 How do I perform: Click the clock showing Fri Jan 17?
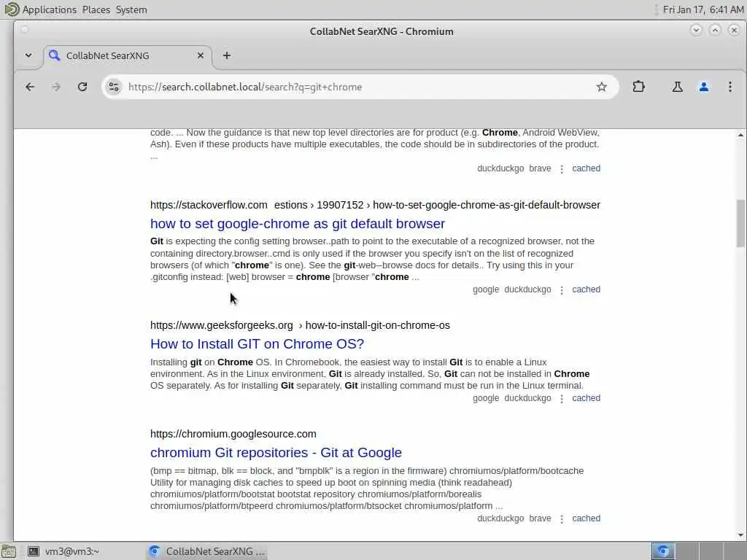click(x=703, y=9)
